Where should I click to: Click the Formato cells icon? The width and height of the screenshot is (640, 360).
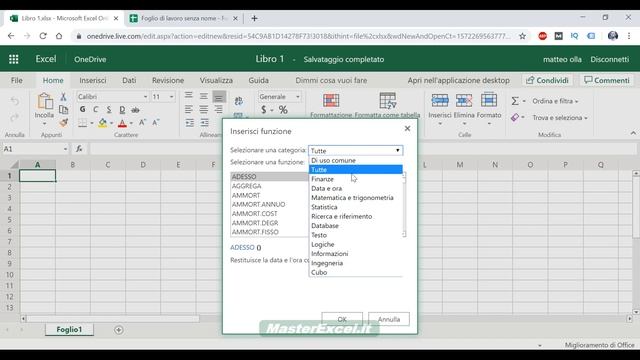coord(489,100)
